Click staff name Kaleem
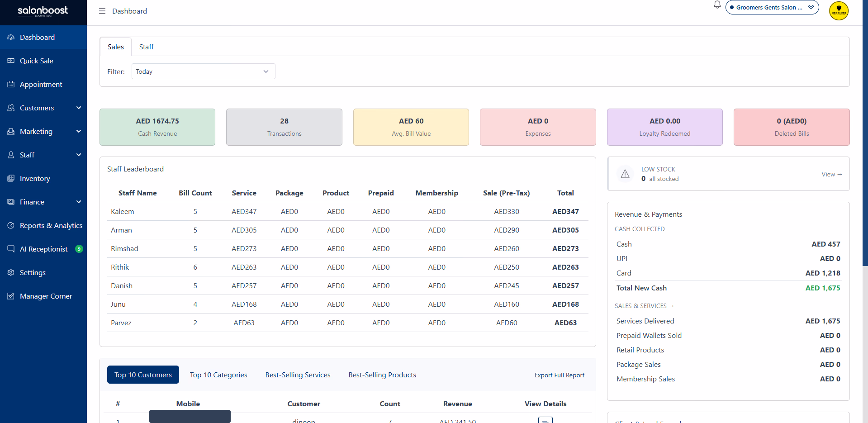 coord(123,211)
